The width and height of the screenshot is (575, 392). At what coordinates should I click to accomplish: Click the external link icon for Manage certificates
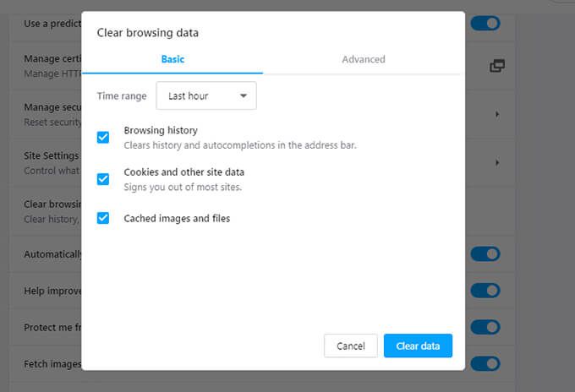click(497, 66)
